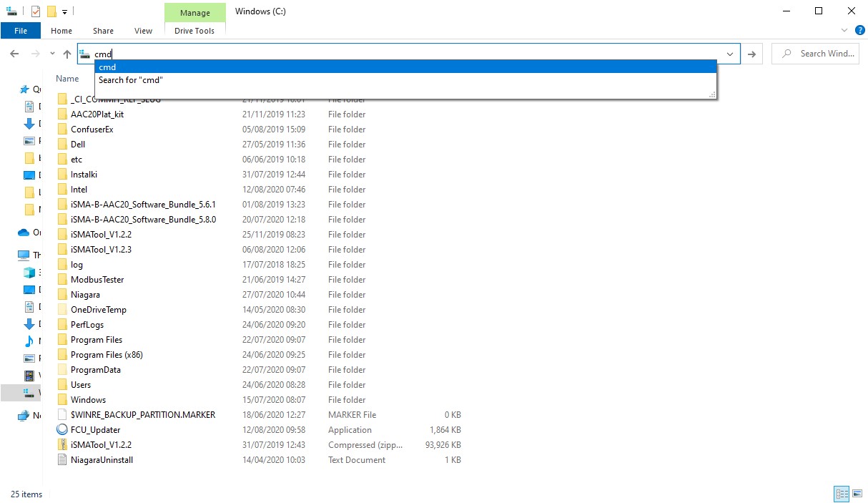Click inside the Search Windows box
868x503 pixels.
(815, 54)
